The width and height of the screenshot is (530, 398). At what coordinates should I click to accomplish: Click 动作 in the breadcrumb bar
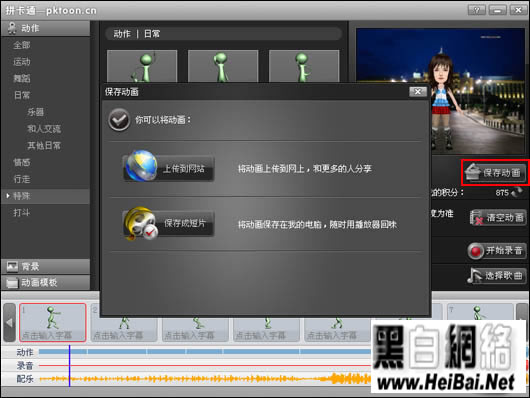122,34
